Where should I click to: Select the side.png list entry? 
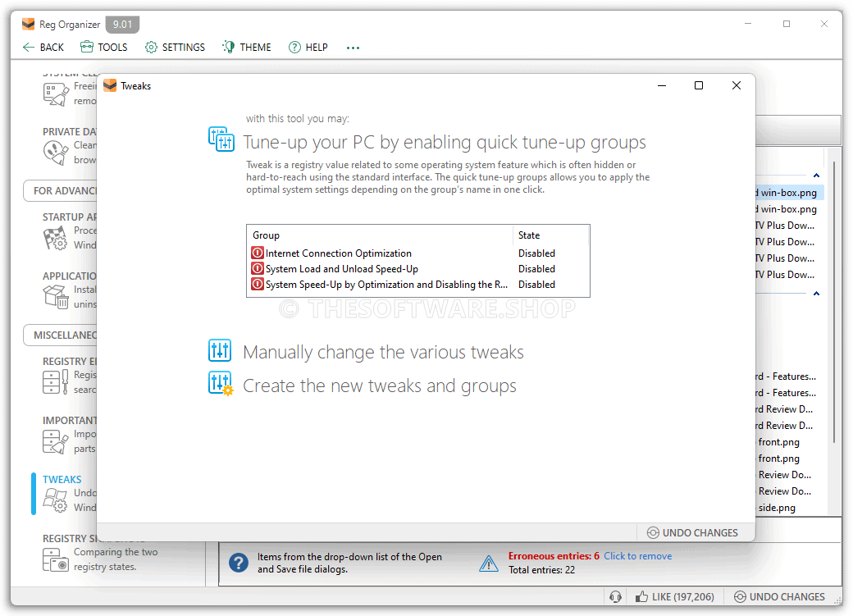(777, 508)
